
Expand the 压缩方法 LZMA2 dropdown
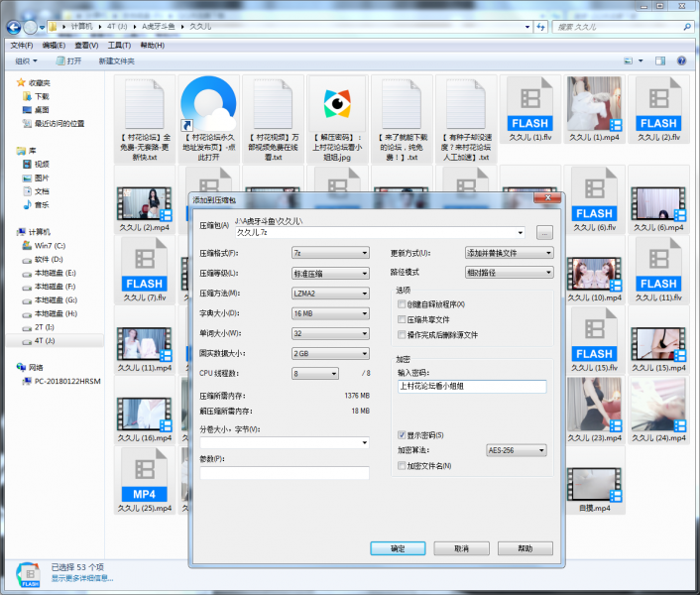[330, 294]
